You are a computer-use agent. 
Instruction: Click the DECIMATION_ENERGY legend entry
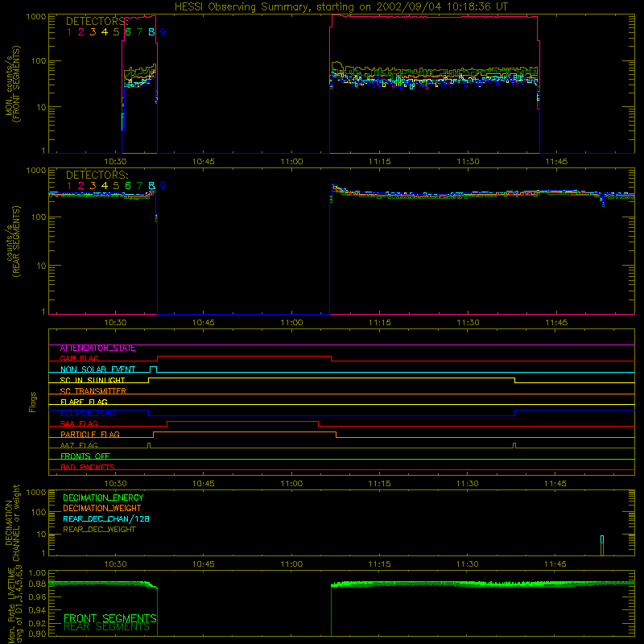coord(103,497)
